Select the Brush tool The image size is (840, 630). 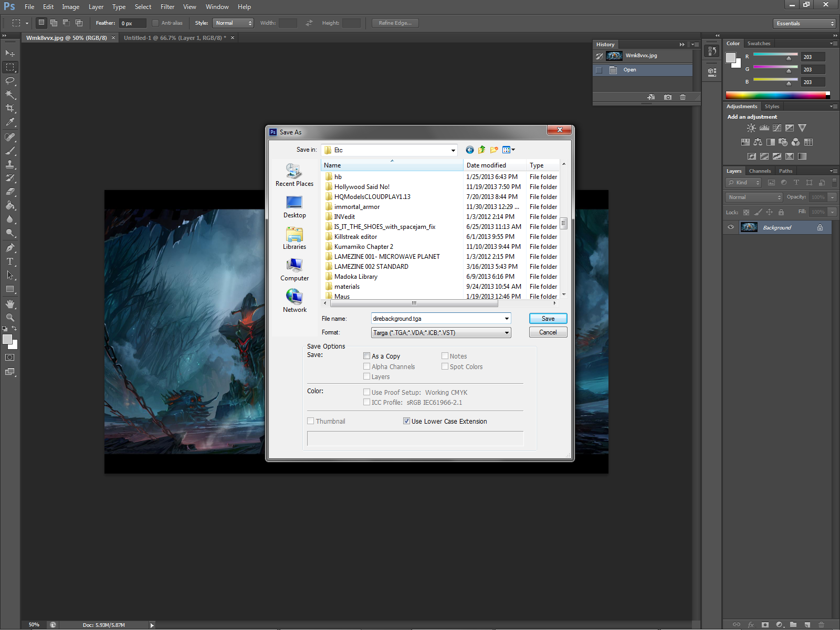[10, 151]
